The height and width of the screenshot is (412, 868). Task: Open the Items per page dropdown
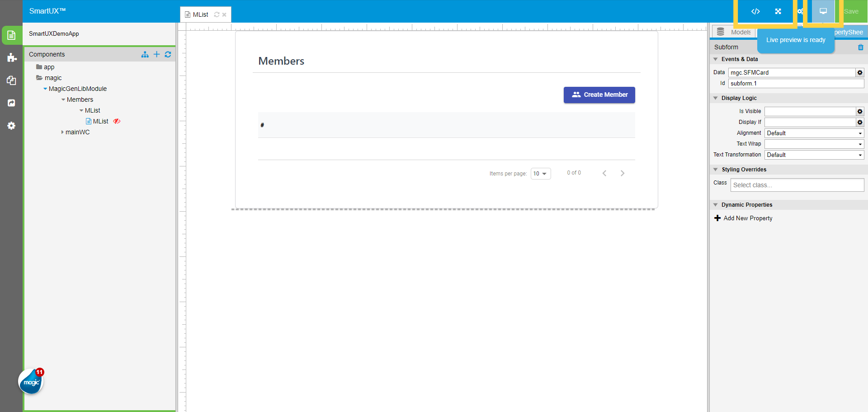541,173
